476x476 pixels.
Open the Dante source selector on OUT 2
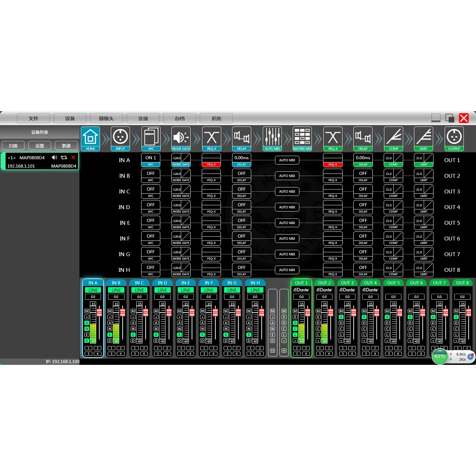[324, 290]
